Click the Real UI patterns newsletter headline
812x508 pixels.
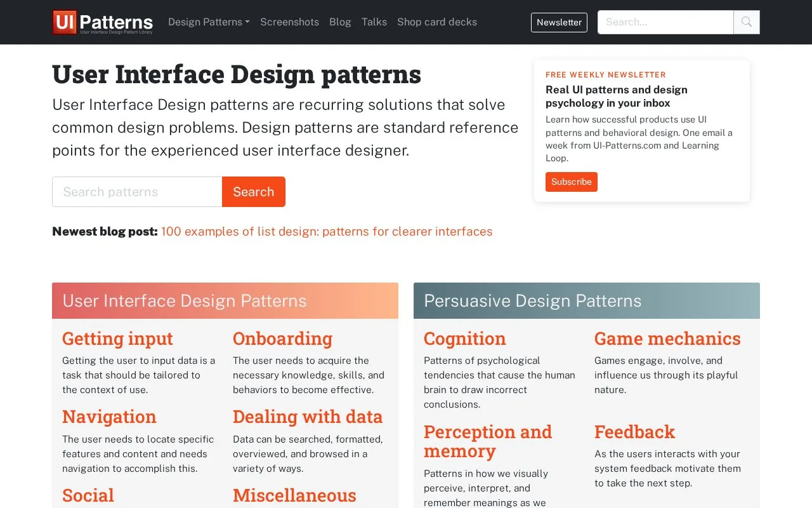617,97
